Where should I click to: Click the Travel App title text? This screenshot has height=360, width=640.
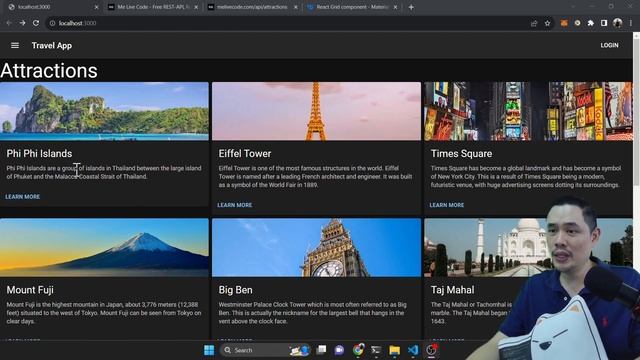[x=52, y=45]
